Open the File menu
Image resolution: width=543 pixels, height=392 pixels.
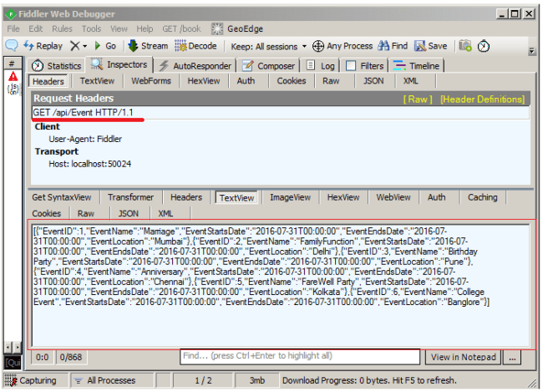[13, 28]
